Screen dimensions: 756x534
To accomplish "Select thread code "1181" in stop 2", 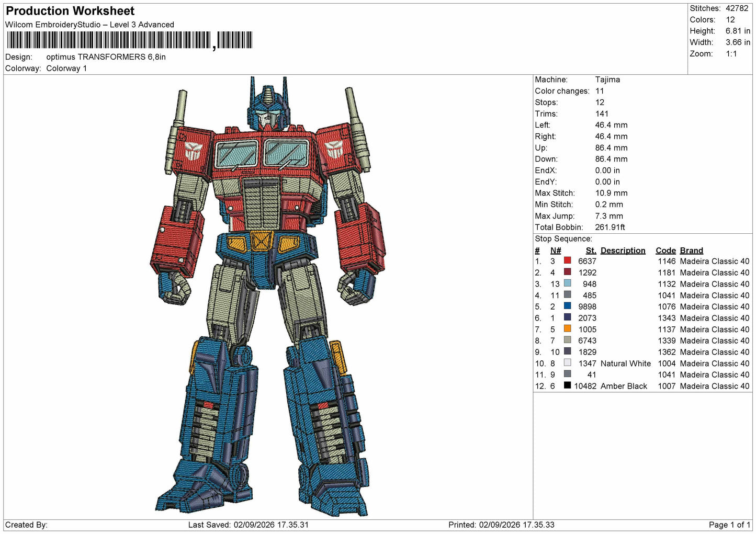I will point(667,273).
